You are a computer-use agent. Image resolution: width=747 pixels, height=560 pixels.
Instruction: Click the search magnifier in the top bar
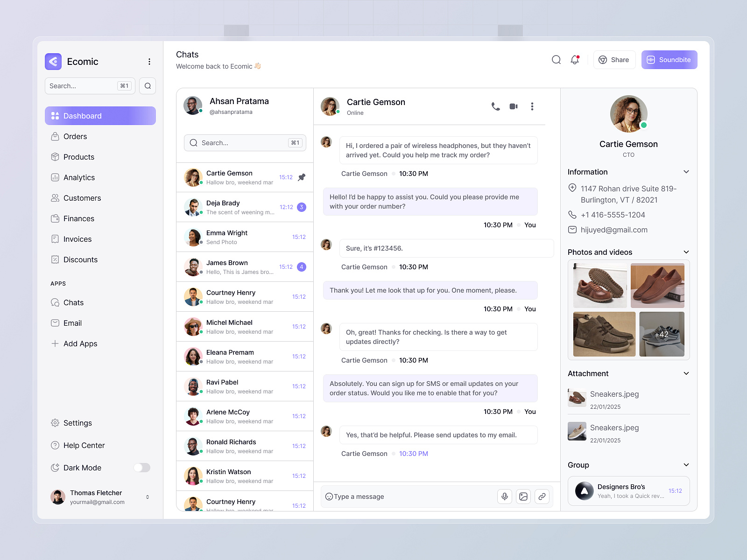coord(556,60)
